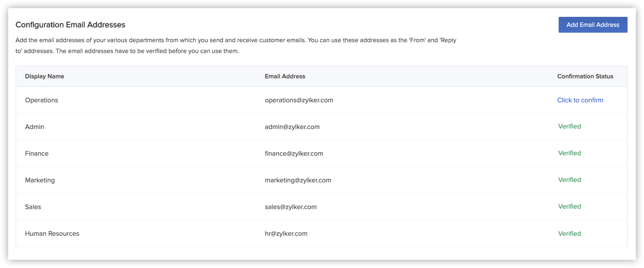This screenshot has height=268, width=644.
Task: Click the Configuration Email Addresses heading
Action: pyautogui.click(x=70, y=25)
